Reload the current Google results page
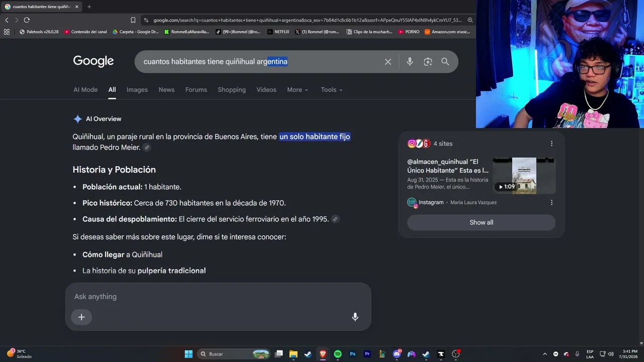644x362 pixels. pos(27,20)
